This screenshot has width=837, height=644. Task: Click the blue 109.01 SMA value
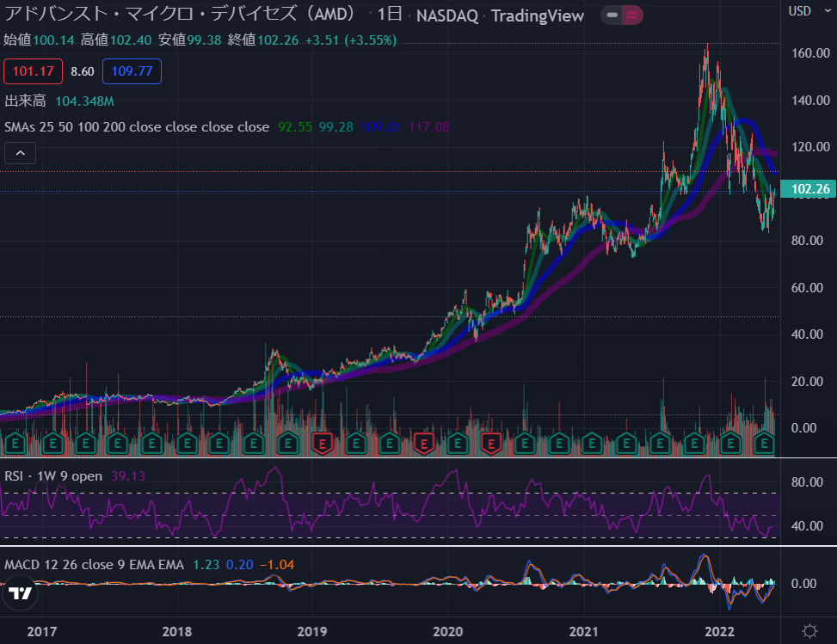380,127
